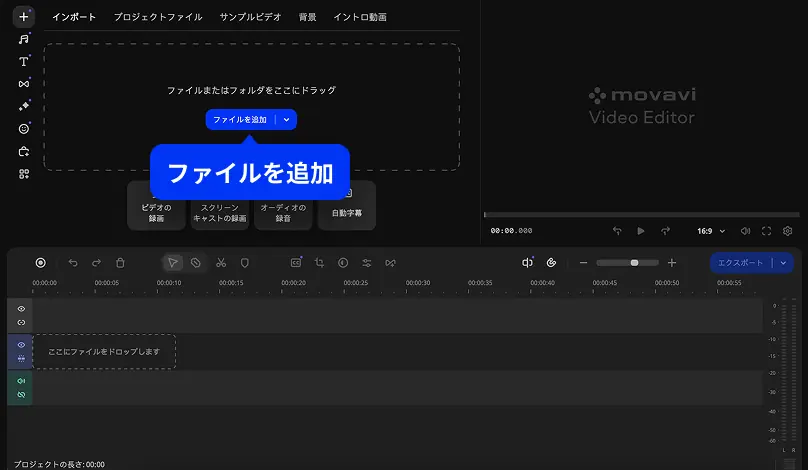This screenshot has width=808, height=470.
Task: Open the CC subtitles tool
Action: pos(296,263)
